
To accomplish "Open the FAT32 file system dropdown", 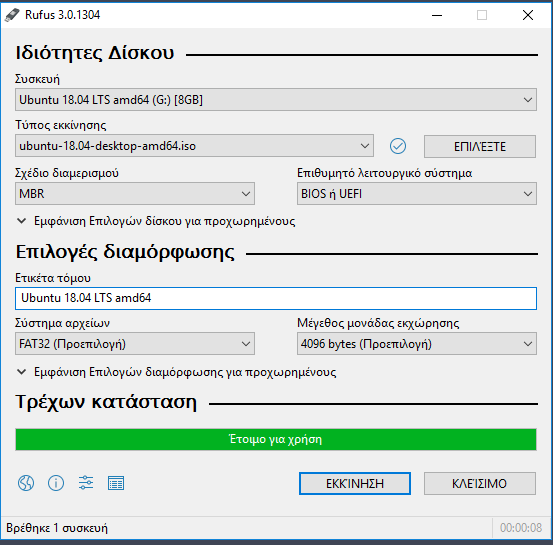I will 135,344.
